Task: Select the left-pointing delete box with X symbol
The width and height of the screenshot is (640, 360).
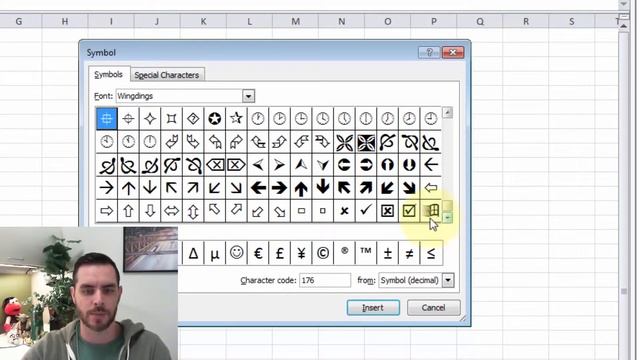Action: 215,165
